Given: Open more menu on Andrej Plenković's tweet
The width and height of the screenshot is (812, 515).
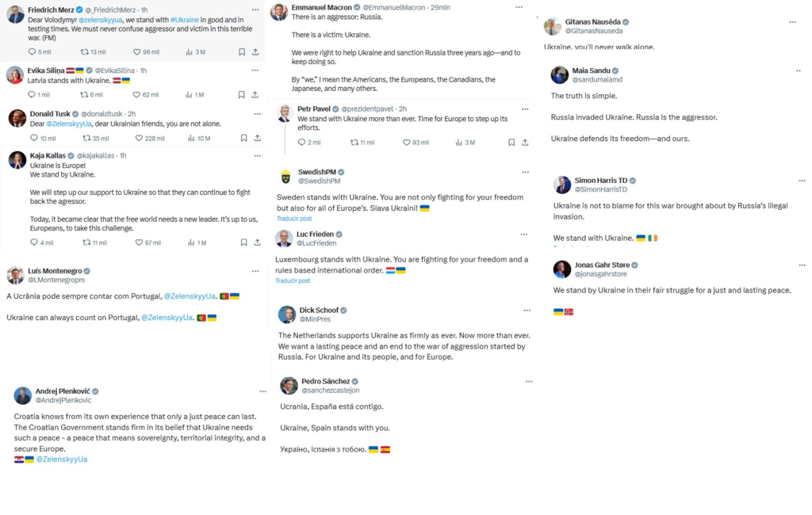Looking at the screenshot, I should tap(262, 391).
